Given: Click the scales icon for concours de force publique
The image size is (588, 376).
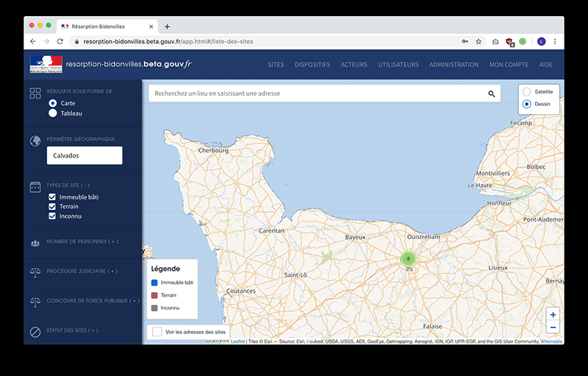Looking at the screenshot, I should [35, 302].
